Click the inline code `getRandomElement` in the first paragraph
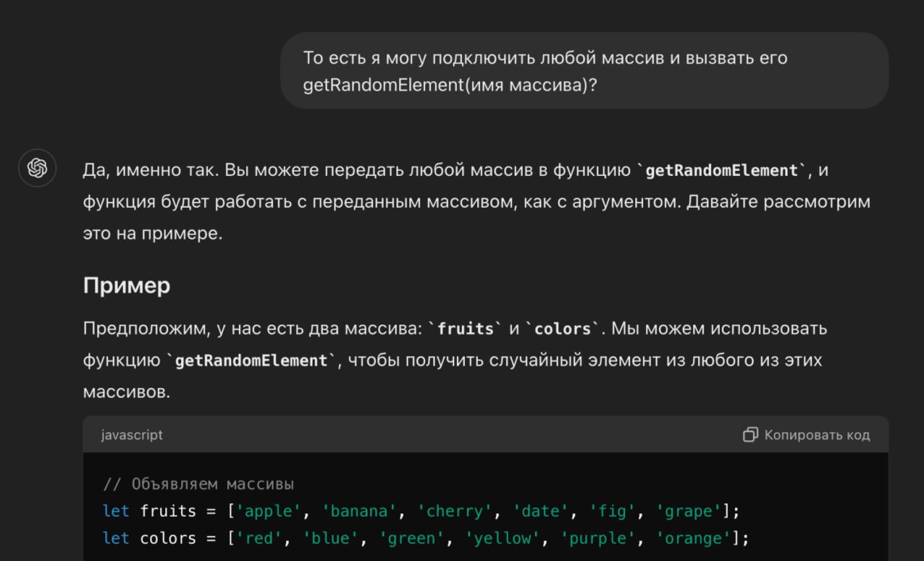This screenshot has width=924, height=561. pos(721,170)
